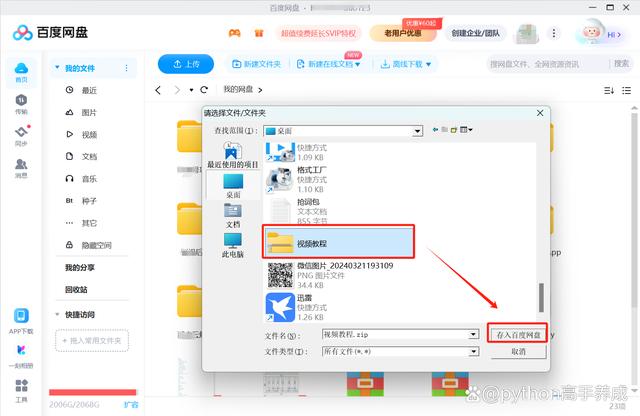The width and height of the screenshot is (640, 416).
Task: Expand 离线下载 dropdown
Action: 429,65
